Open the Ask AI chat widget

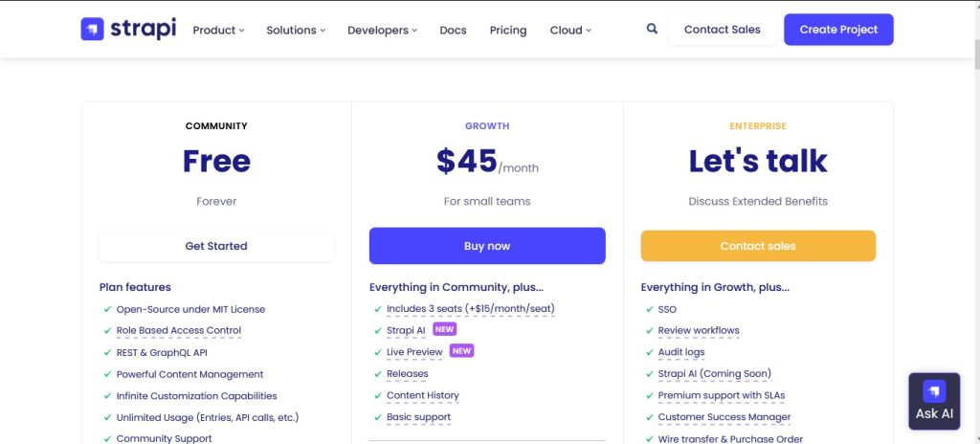pyautogui.click(x=934, y=402)
